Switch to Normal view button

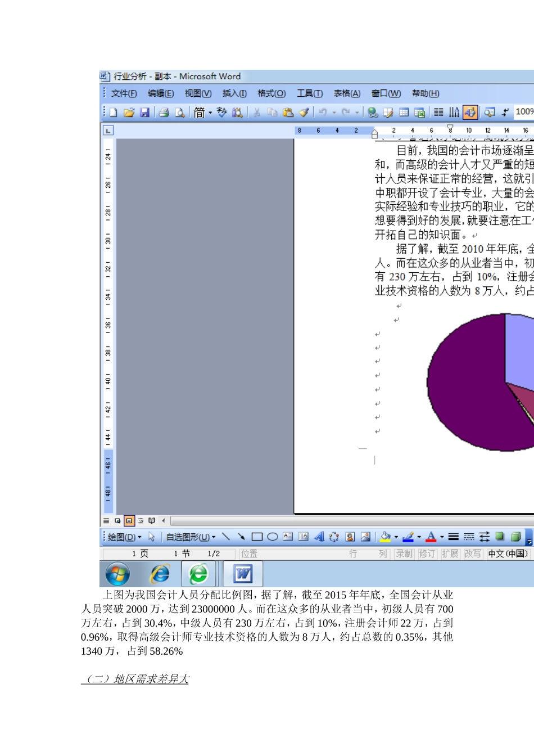coord(106,521)
